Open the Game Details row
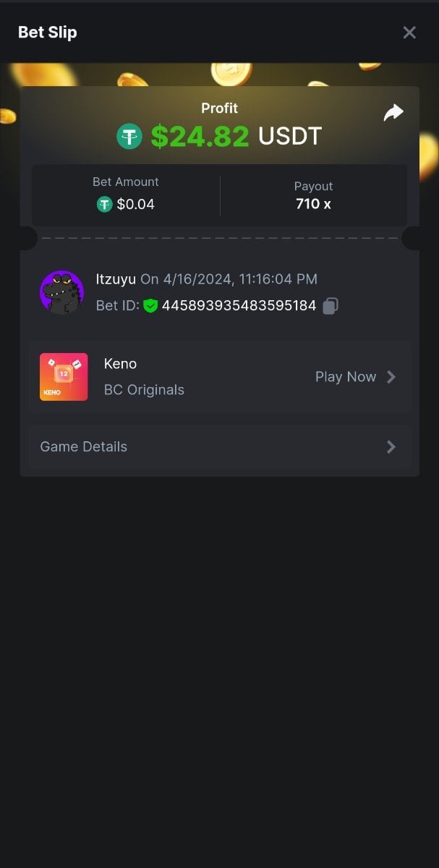The height and width of the screenshot is (868, 439). point(217,447)
